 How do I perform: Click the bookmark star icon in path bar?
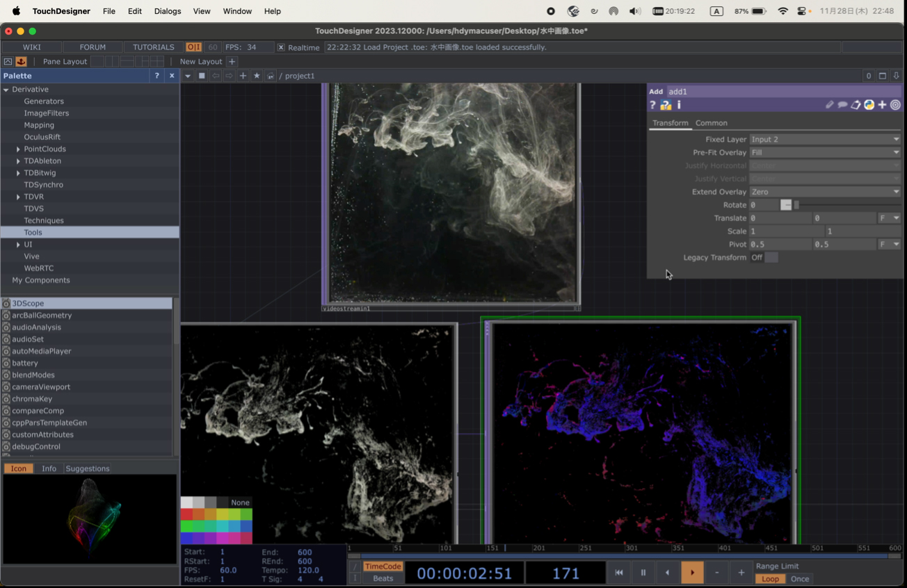[x=257, y=76]
